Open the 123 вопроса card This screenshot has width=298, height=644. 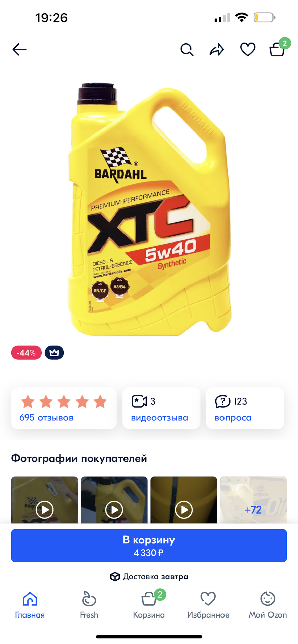(245, 408)
